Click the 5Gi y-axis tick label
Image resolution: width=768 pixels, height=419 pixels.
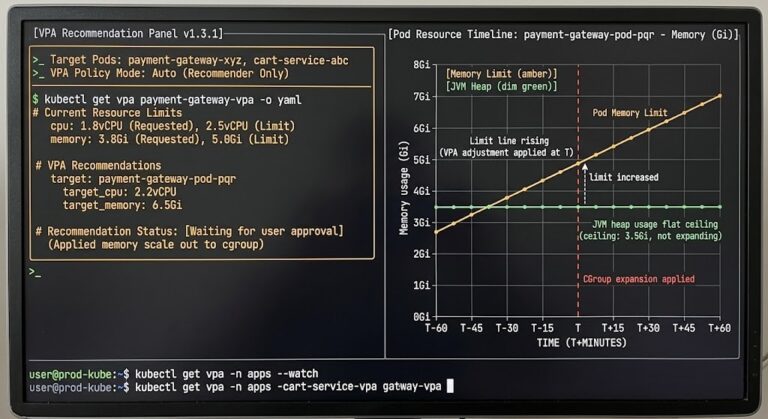422,160
